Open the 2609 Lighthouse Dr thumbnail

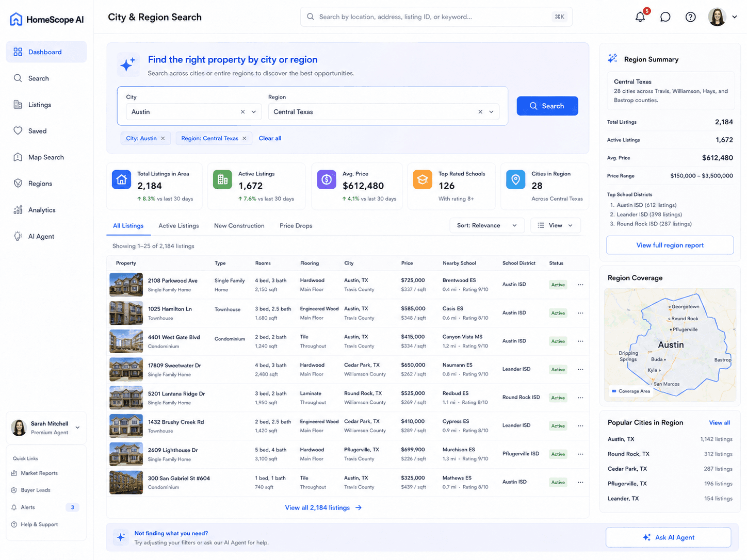[126, 454]
